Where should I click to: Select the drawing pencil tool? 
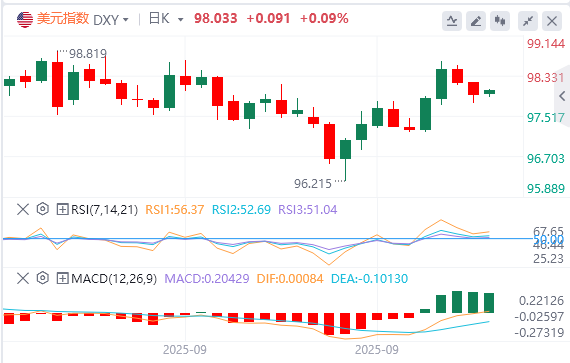pyautogui.click(x=476, y=21)
